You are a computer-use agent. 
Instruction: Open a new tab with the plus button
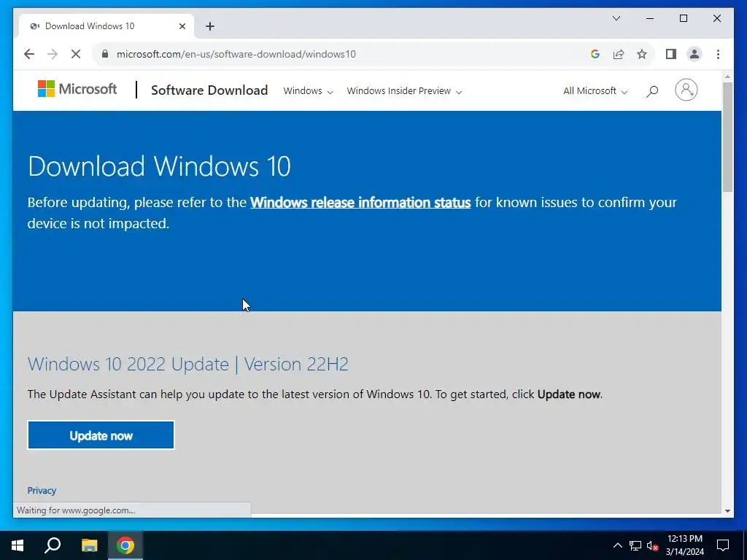click(x=210, y=26)
